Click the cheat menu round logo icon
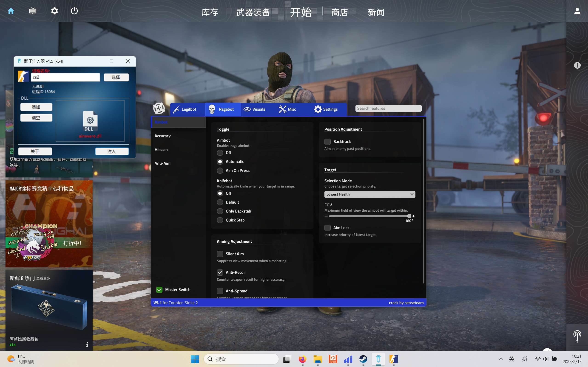Image resolution: width=588 pixels, height=367 pixels. tap(159, 109)
